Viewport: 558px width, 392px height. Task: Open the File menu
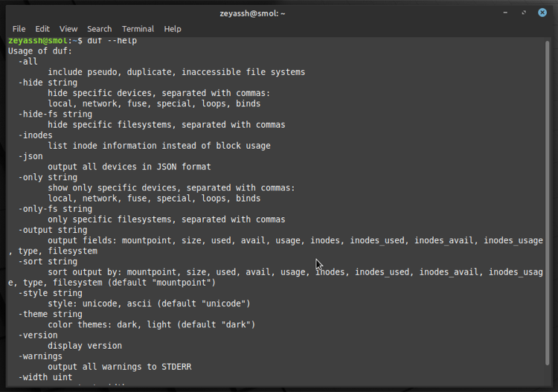tap(19, 29)
